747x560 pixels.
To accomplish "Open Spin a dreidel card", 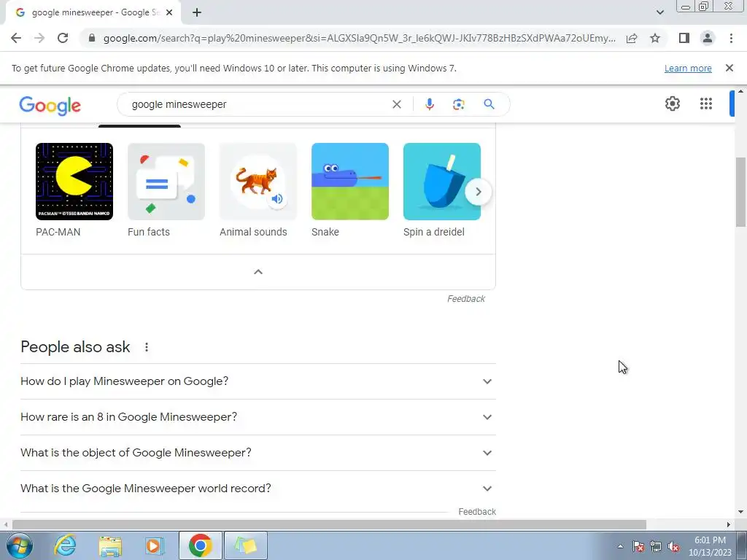I will pos(442,182).
